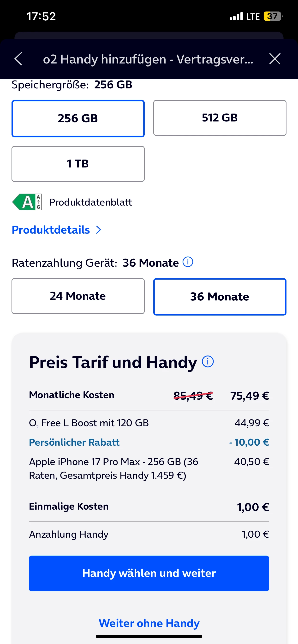298x644 pixels.
Task: Tap the clock showing 17:52
Action: click(41, 17)
